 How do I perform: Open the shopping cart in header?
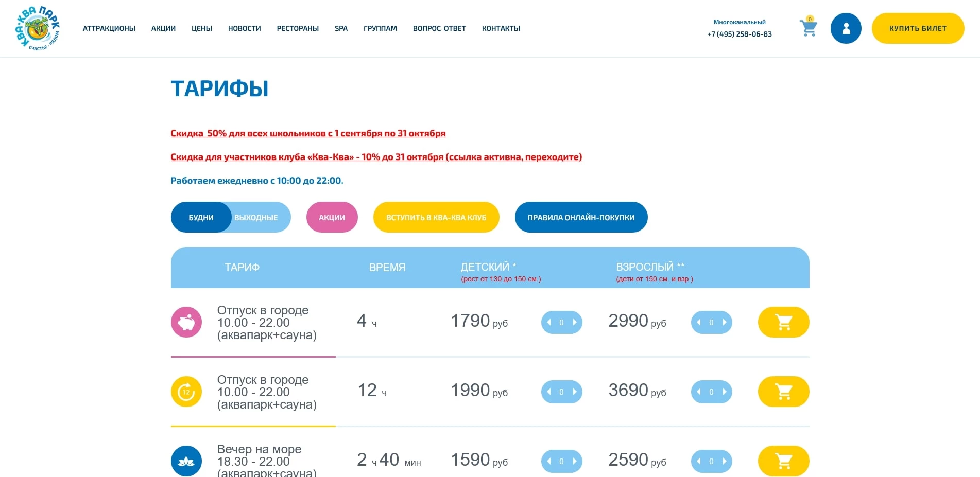(808, 28)
